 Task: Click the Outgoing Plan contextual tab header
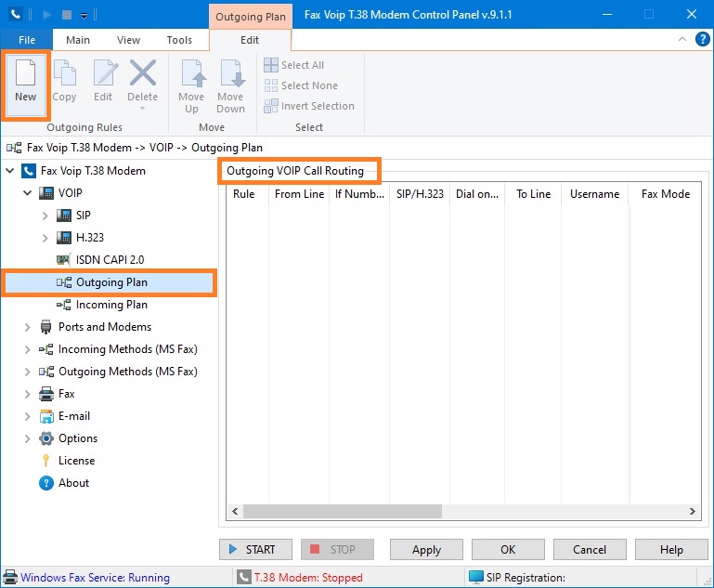(251, 17)
